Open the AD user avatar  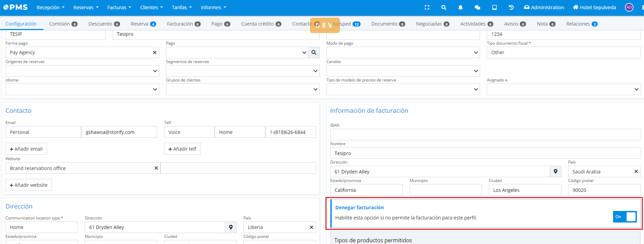coord(629,7)
